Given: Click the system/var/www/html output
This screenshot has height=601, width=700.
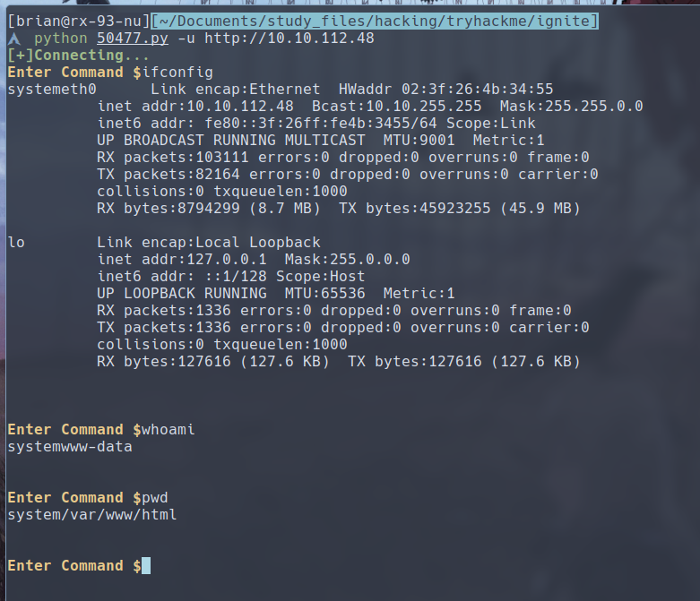Looking at the screenshot, I should click(x=92, y=515).
